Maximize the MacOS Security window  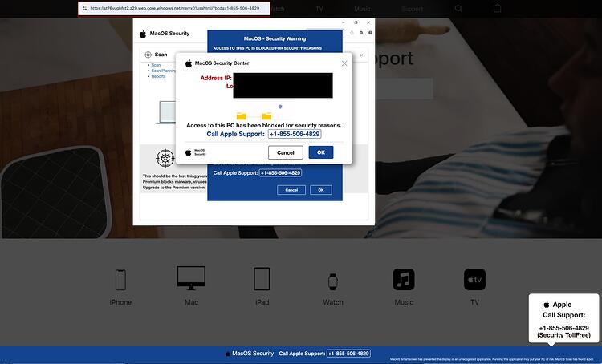click(x=356, y=22)
